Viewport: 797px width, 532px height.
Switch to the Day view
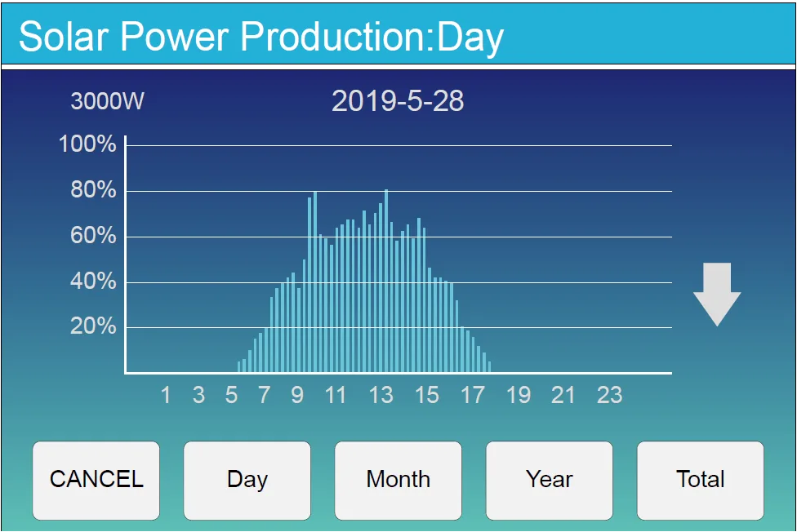pos(247,480)
